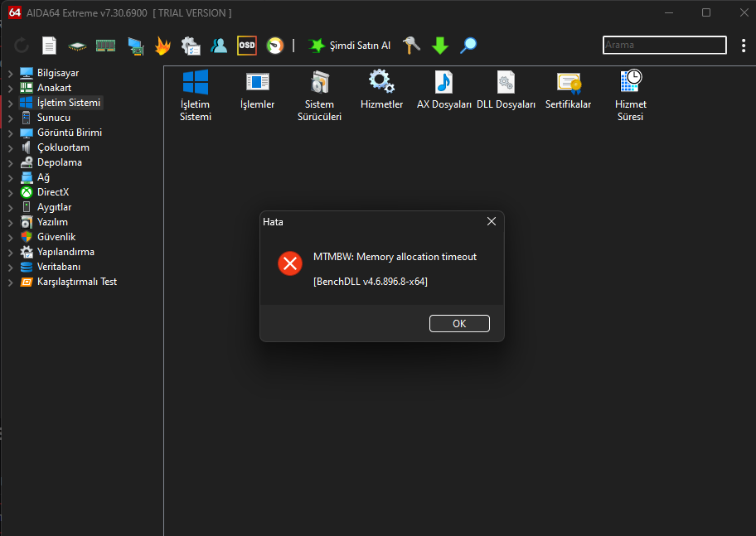Click the MTMBW memory allocation timeout message
This screenshot has height=536, width=756.
tap(395, 257)
